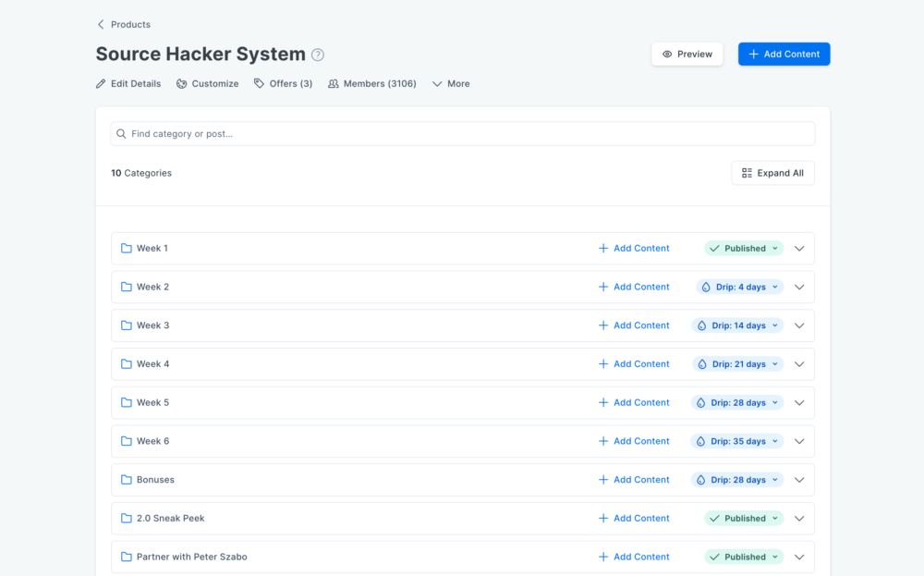The width and height of the screenshot is (924, 576).
Task: Expand the Partner with Peter Szabo chevron
Action: coord(799,557)
